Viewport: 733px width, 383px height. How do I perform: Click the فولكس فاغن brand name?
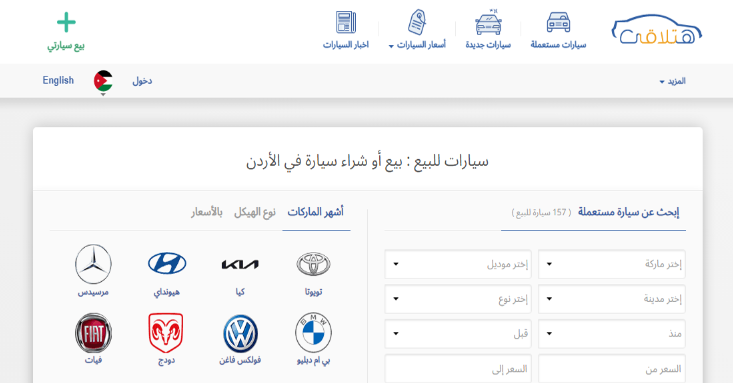point(240,361)
